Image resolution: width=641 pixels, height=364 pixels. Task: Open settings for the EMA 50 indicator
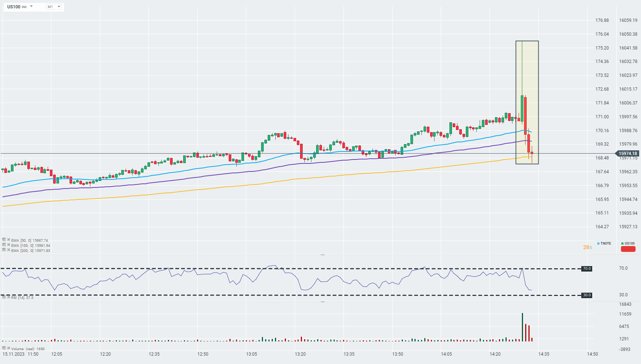coord(4,240)
